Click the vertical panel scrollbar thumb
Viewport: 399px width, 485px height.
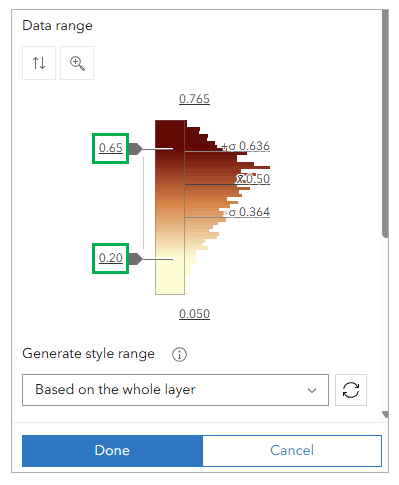(385, 123)
